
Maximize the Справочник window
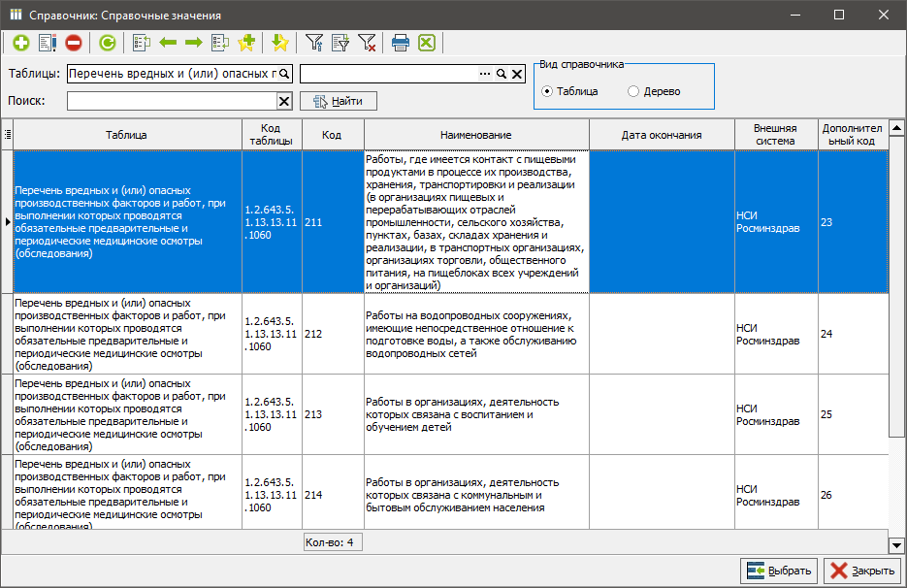(x=839, y=16)
